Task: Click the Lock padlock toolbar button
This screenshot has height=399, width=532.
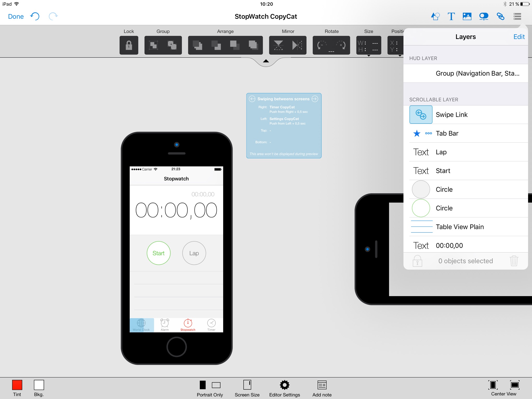Action: [129, 45]
